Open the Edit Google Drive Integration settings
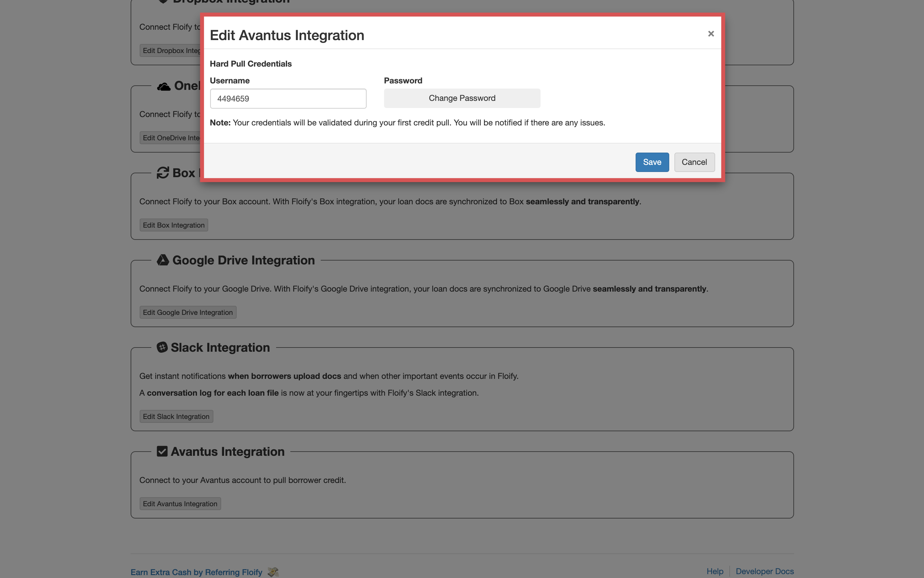The width and height of the screenshot is (924, 578). point(188,312)
